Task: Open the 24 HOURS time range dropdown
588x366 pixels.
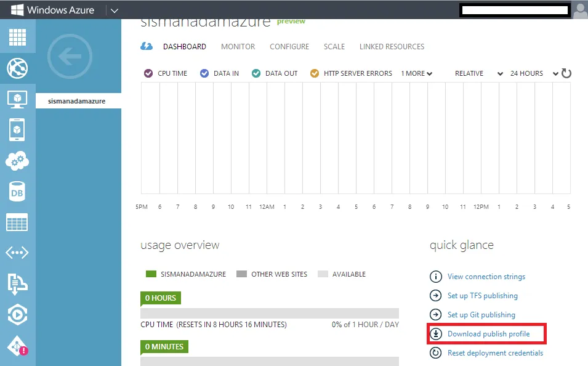Action: point(534,73)
